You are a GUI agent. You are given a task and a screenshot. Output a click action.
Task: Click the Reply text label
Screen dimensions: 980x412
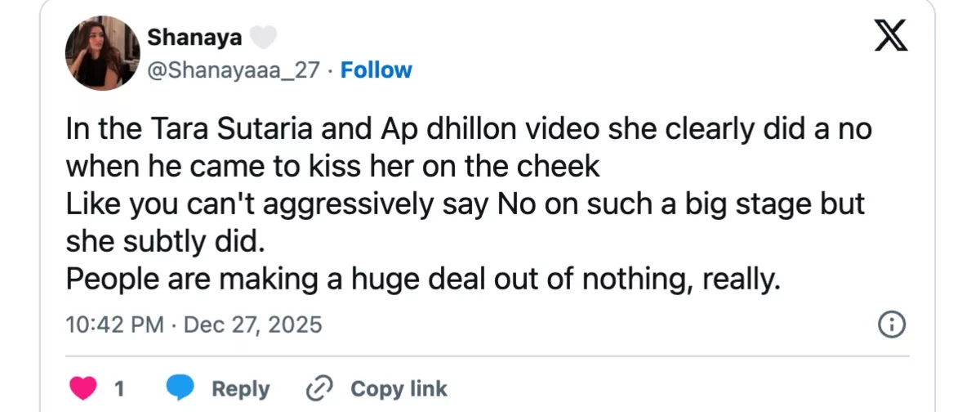coord(241,387)
